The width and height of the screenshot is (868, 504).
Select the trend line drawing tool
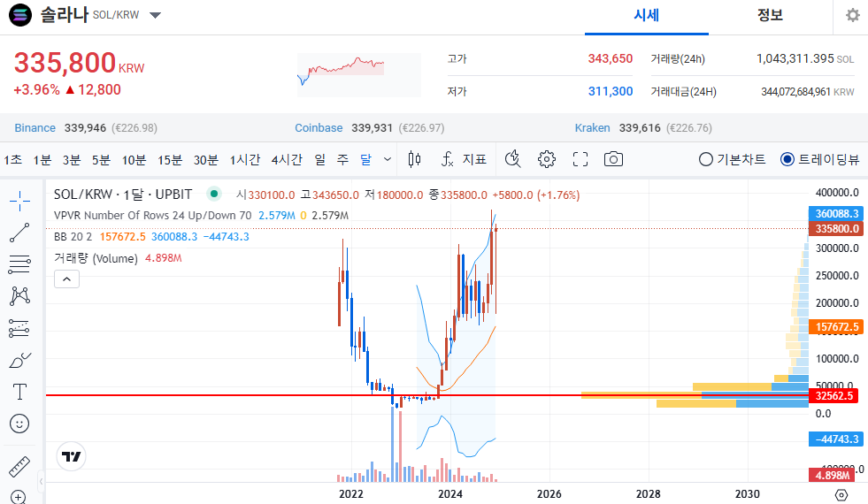19,233
